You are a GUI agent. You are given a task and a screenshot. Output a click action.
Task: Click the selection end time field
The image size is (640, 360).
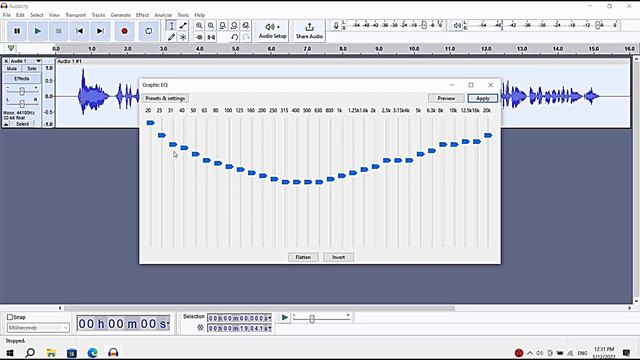coord(240,328)
